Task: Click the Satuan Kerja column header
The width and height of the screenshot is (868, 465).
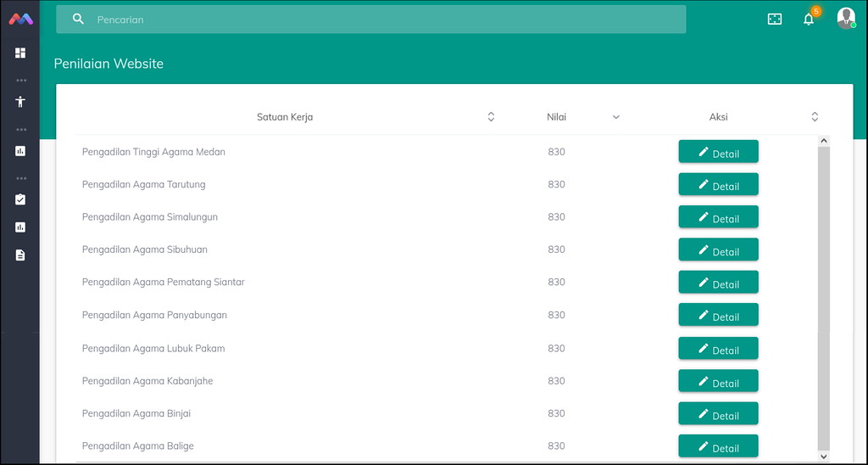Action: [285, 117]
